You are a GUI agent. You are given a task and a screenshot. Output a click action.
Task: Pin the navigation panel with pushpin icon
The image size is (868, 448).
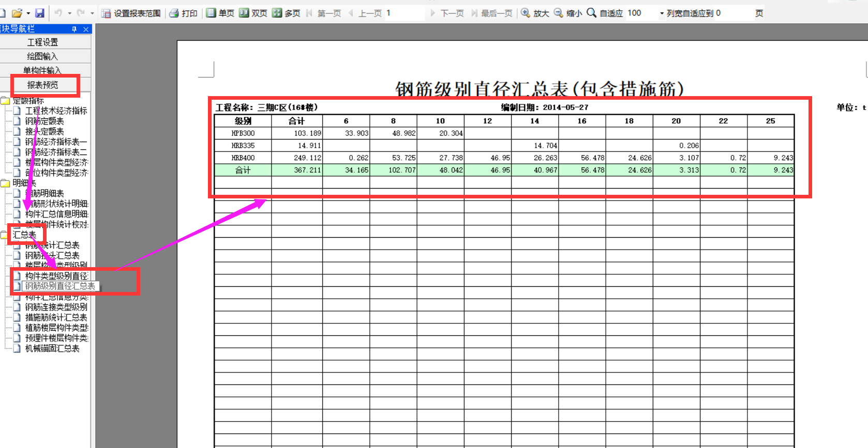point(74,29)
